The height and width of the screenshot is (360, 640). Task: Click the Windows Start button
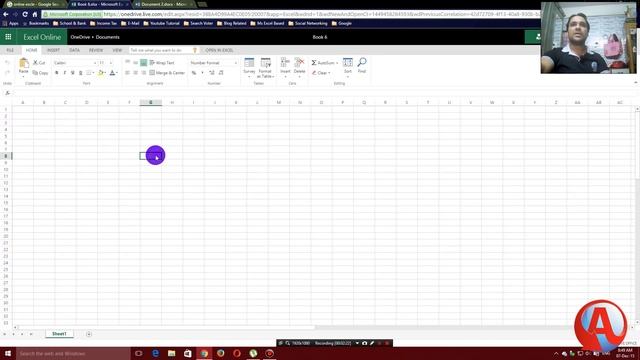pos(8,353)
